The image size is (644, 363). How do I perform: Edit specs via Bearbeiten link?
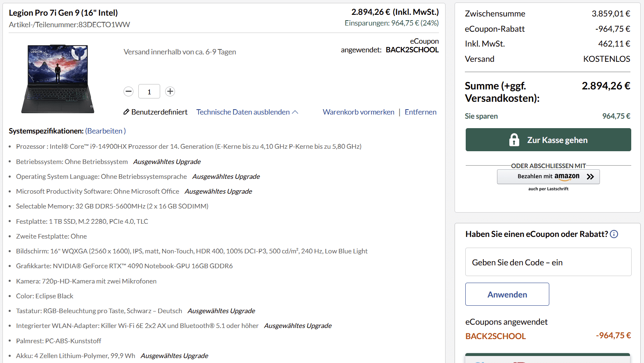tap(105, 131)
